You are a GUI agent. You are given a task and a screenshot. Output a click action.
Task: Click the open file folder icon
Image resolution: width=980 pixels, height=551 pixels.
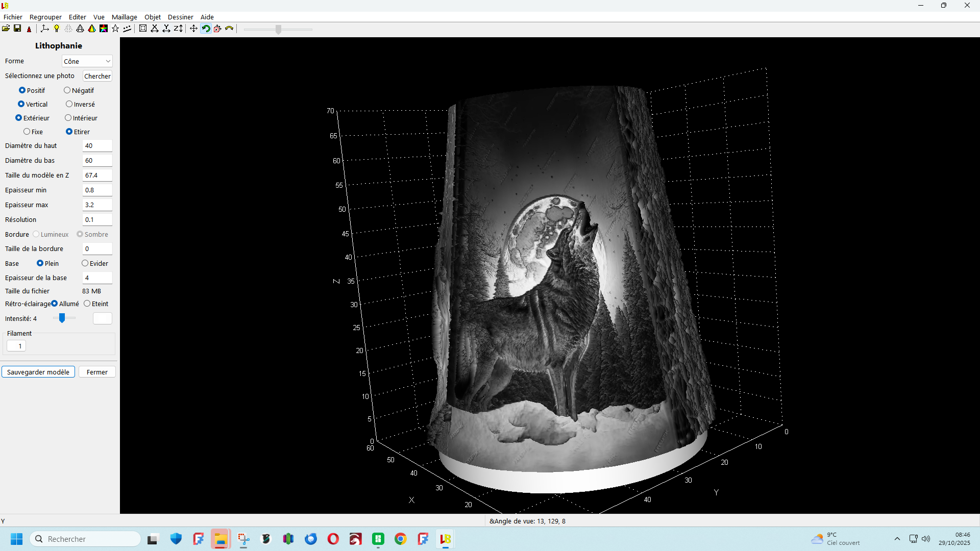click(x=6, y=29)
